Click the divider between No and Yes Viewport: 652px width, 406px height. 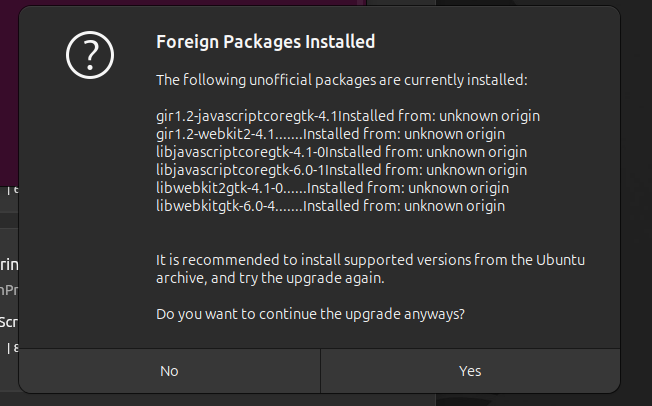coord(320,371)
